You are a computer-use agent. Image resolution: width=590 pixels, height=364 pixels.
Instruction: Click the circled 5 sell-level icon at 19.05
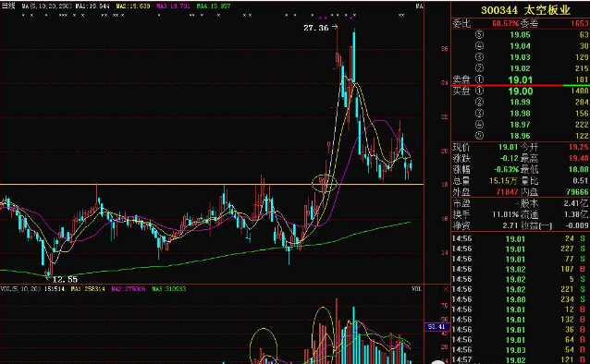479,34
